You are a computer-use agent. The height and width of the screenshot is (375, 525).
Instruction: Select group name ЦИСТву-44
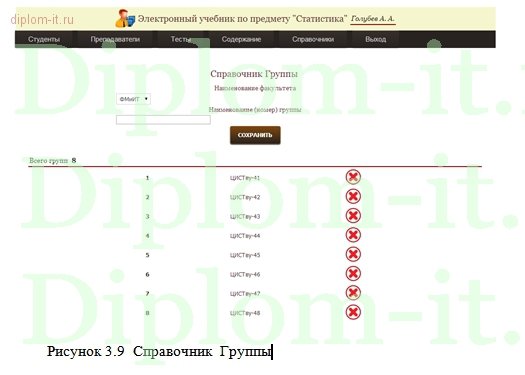(x=245, y=236)
